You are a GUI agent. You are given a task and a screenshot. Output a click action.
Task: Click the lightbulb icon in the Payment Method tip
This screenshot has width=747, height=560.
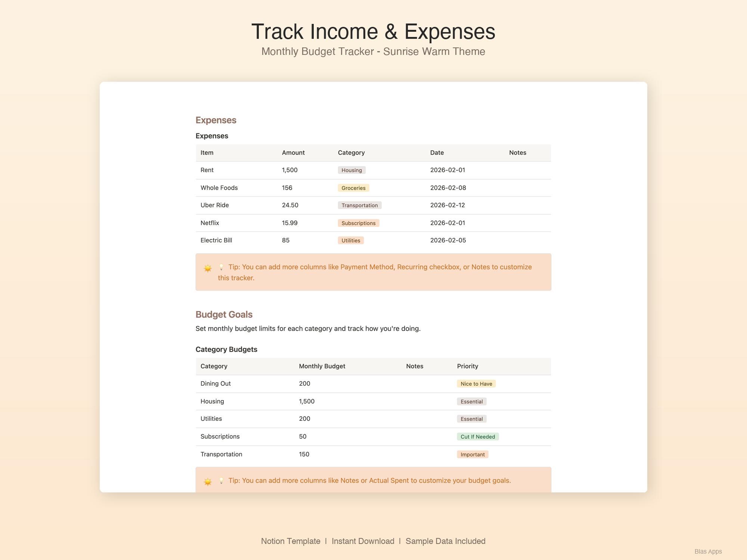[x=221, y=267]
